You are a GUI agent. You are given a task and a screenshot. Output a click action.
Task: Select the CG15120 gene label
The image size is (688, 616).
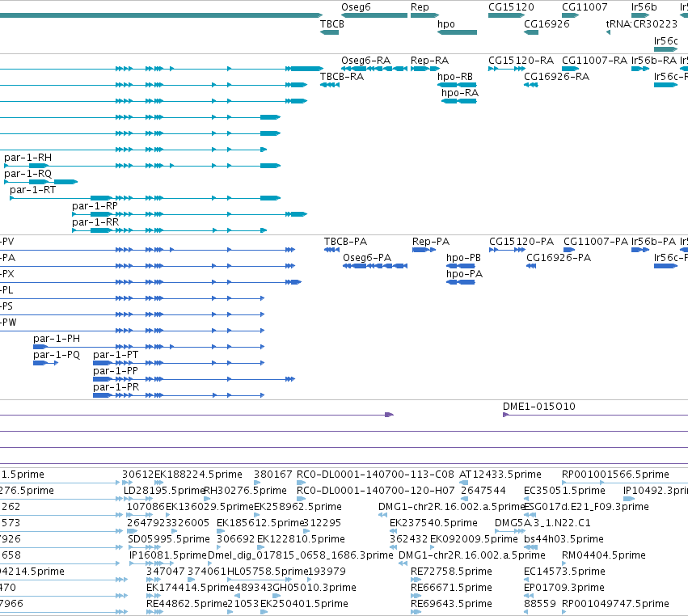(511, 7)
